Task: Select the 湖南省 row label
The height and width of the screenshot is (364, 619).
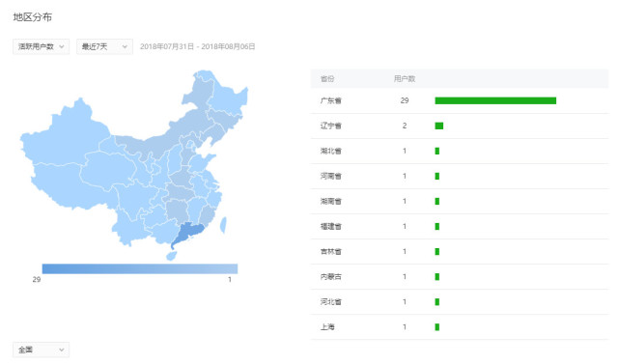Action: (x=331, y=202)
